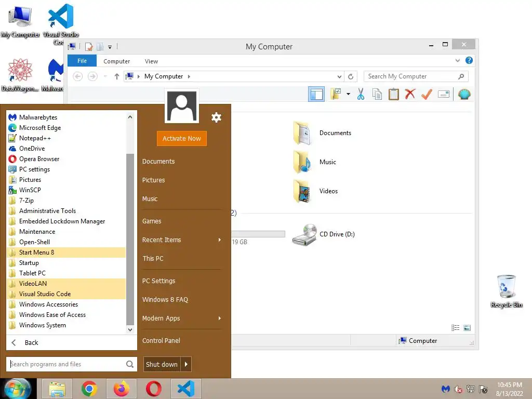Open Firefox from the taskbar

pyautogui.click(x=122, y=389)
